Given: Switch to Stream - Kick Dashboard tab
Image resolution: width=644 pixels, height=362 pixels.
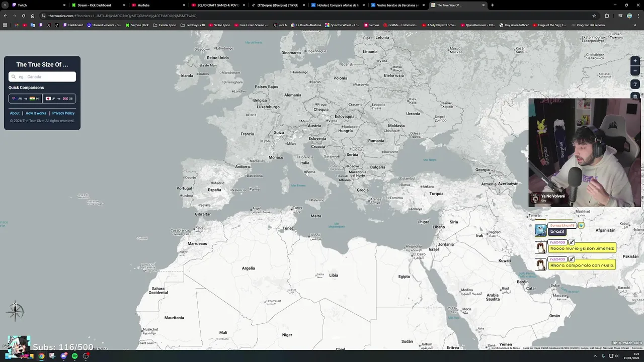Looking at the screenshot, I should point(98,5).
